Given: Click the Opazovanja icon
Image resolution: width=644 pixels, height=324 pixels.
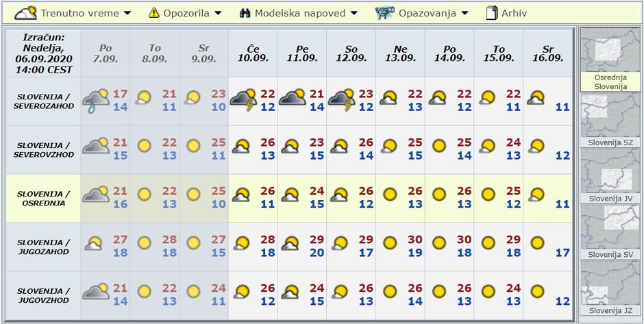Looking at the screenshot, I should [x=385, y=13].
